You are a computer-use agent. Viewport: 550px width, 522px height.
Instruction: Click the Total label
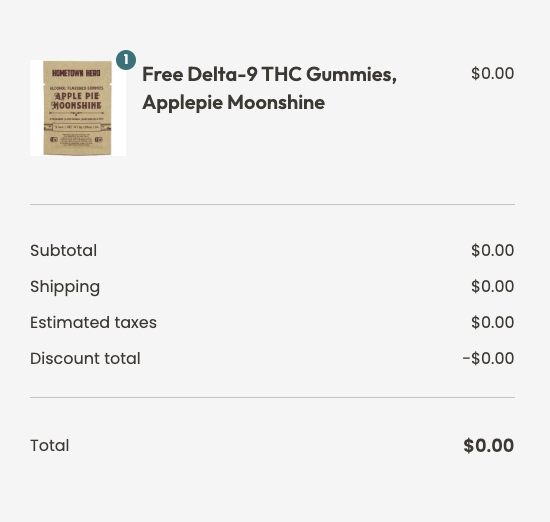(x=49, y=446)
